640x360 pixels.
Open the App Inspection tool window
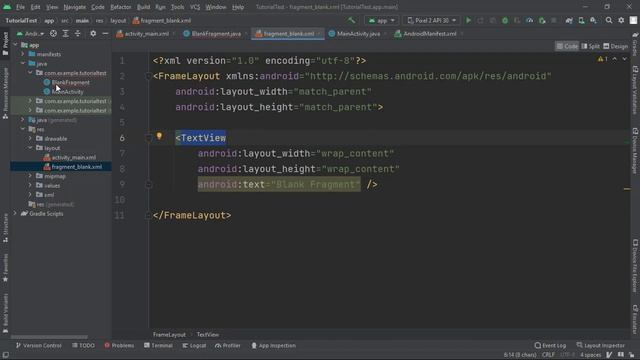point(273,345)
